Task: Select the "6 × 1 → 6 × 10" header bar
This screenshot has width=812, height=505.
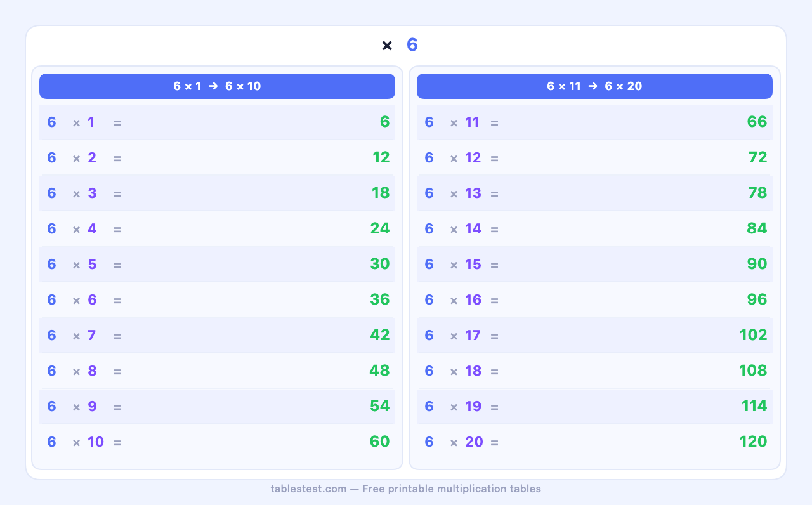Action: (217, 86)
